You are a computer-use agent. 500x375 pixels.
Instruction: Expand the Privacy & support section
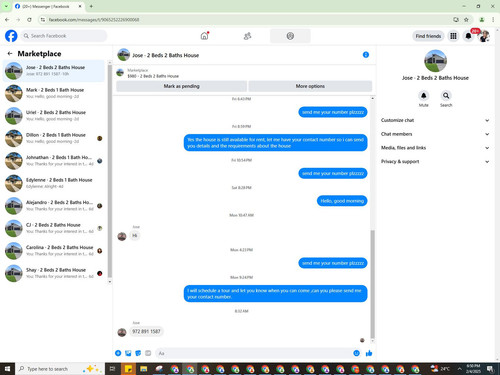pos(435,161)
